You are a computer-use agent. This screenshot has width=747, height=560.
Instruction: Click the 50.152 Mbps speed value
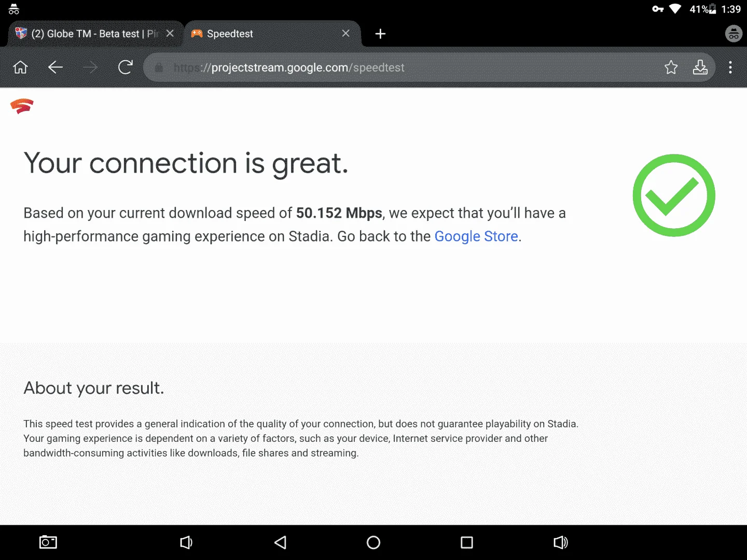point(339,213)
